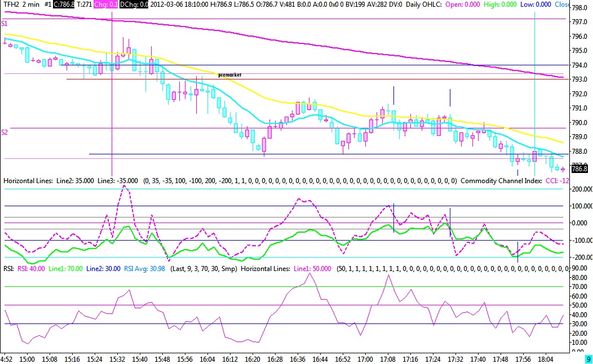The height and width of the screenshot is (364, 593).
Task: Click the -100.00 CCI axis label
Action: [581, 241]
